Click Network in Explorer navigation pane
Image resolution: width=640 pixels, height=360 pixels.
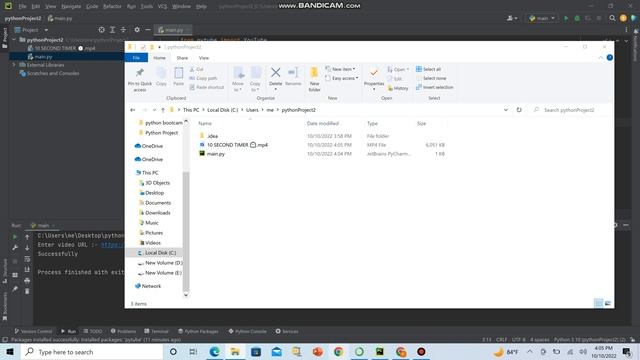[151, 286]
